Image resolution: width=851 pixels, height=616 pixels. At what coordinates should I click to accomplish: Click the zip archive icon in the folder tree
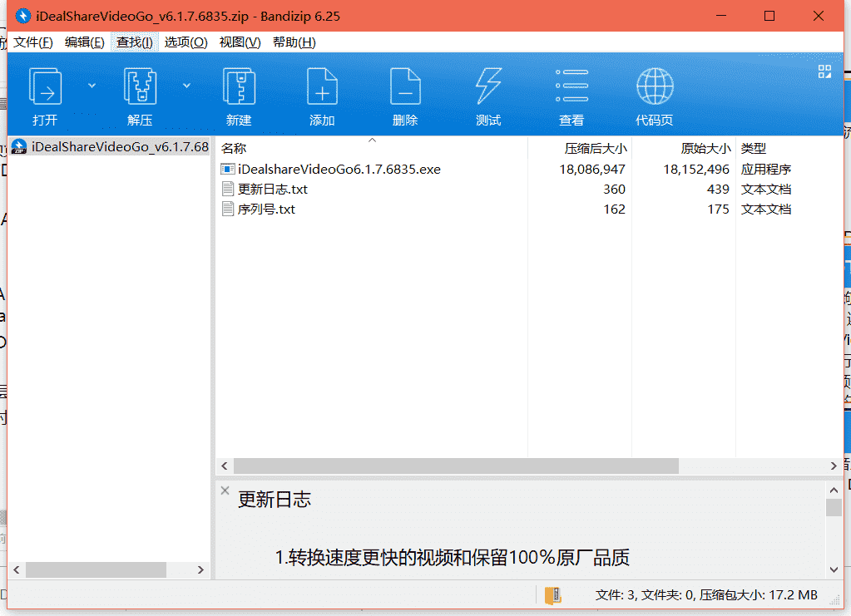[x=19, y=147]
